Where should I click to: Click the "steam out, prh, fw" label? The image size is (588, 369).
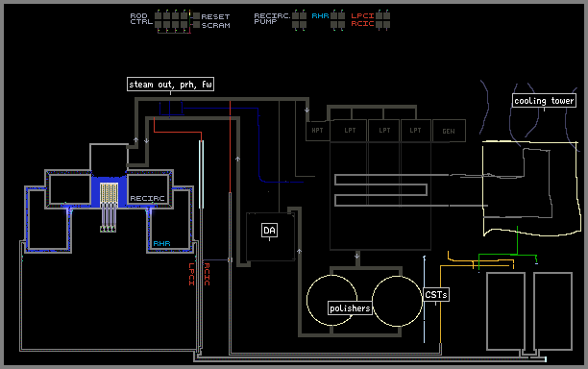[x=171, y=85]
